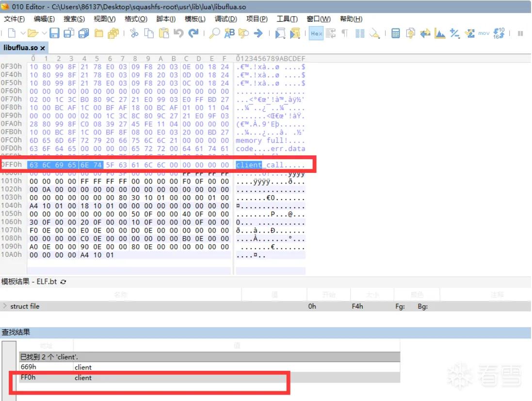Click the Paste clipboard icon

click(164, 33)
